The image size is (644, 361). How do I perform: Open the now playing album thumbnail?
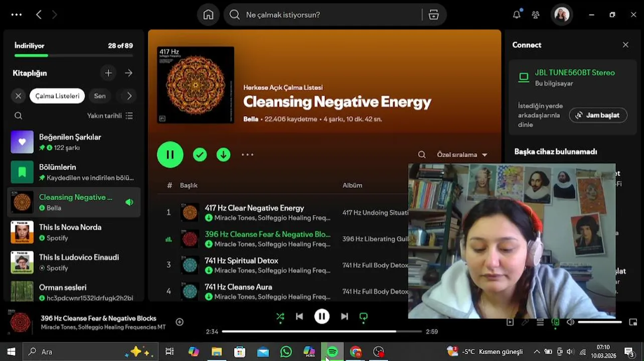tap(21, 322)
